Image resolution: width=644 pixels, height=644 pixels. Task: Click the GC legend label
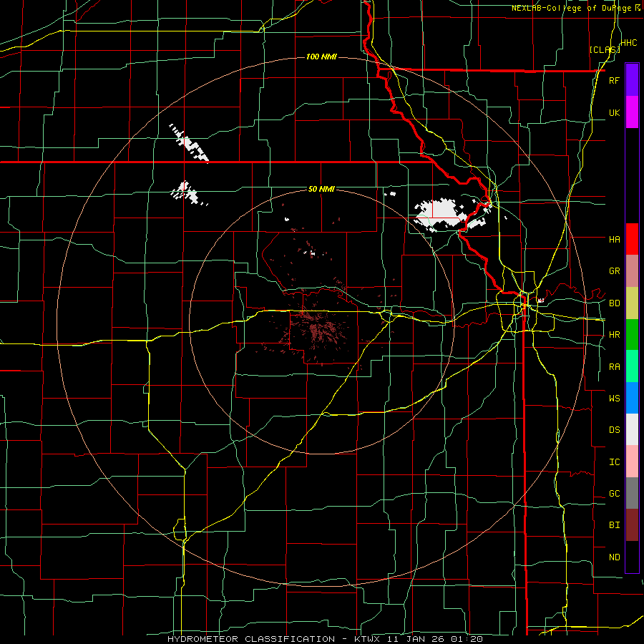coord(614,494)
